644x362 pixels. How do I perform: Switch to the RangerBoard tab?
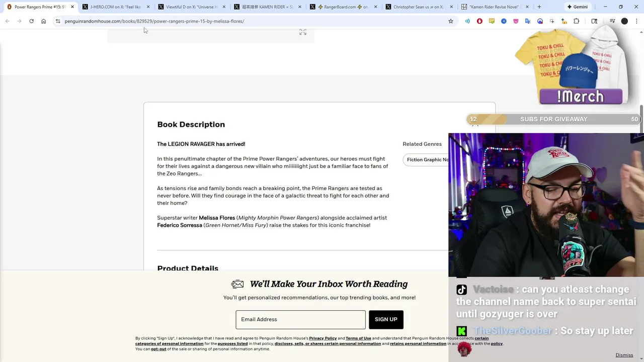[x=345, y=7]
